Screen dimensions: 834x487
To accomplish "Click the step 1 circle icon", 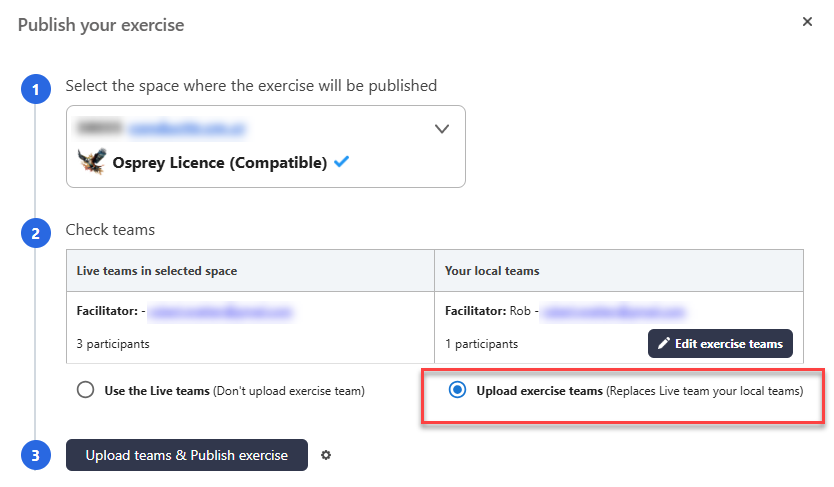I will [x=35, y=90].
